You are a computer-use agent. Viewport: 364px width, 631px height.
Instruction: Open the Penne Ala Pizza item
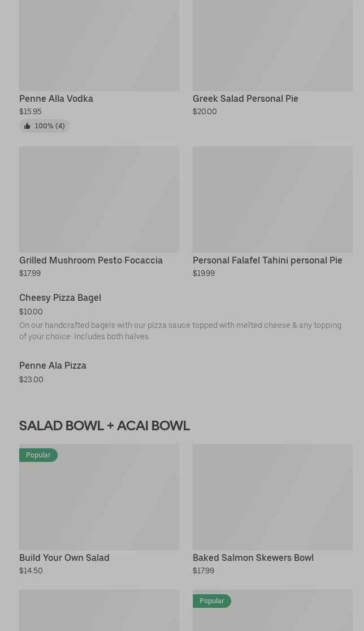(x=53, y=365)
